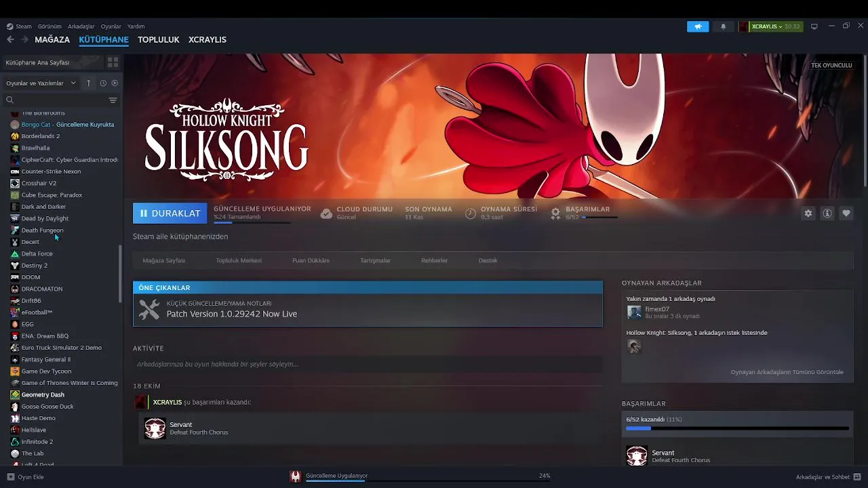Screen dimensions: 868x488
Task: Open the notifications bell
Action: (x=723, y=26)
